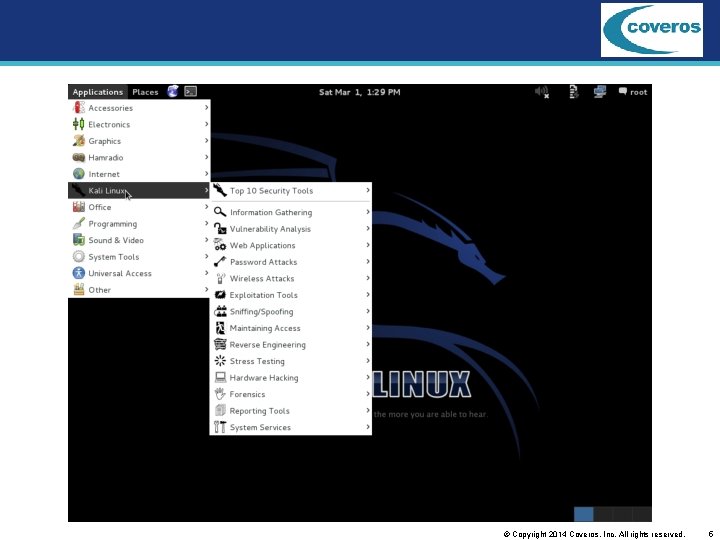Click the Maintaining Access icon
Image resolution: width=720 pixels, height=540 pixels.
(220, 328)
